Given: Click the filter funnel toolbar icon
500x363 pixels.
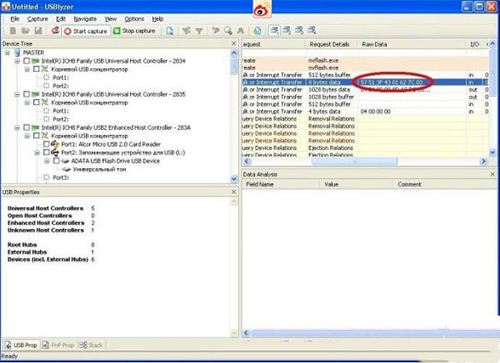Looking at the screenshot, I should tap(199, 31).
